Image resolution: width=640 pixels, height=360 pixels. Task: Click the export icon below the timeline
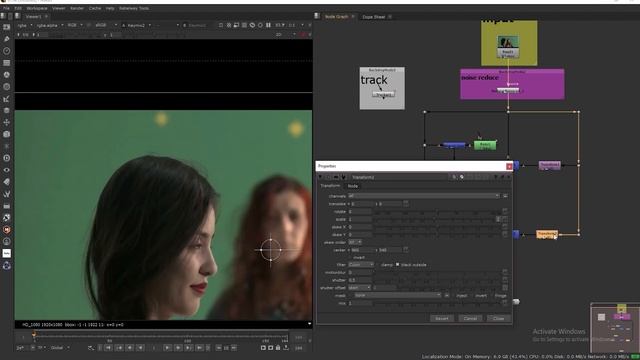[x=286, y=348]
